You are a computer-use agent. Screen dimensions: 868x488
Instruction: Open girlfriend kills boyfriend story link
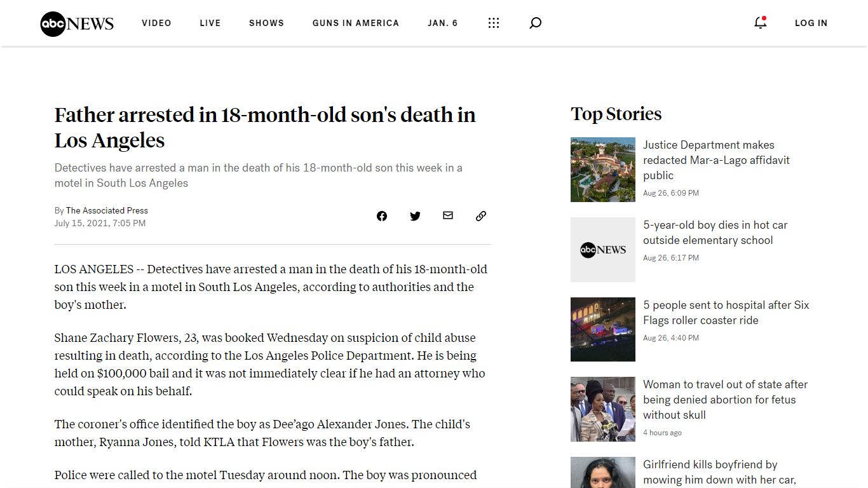pos(719,472)
